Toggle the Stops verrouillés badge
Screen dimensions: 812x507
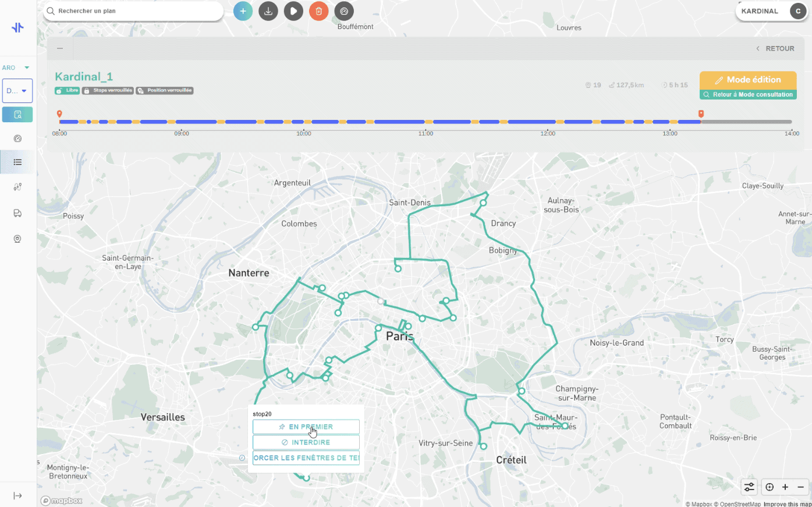[x=108, y=91]
